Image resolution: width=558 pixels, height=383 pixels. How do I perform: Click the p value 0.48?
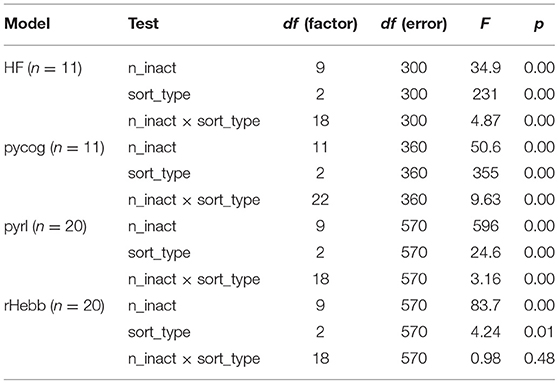[x=539, y=358]
